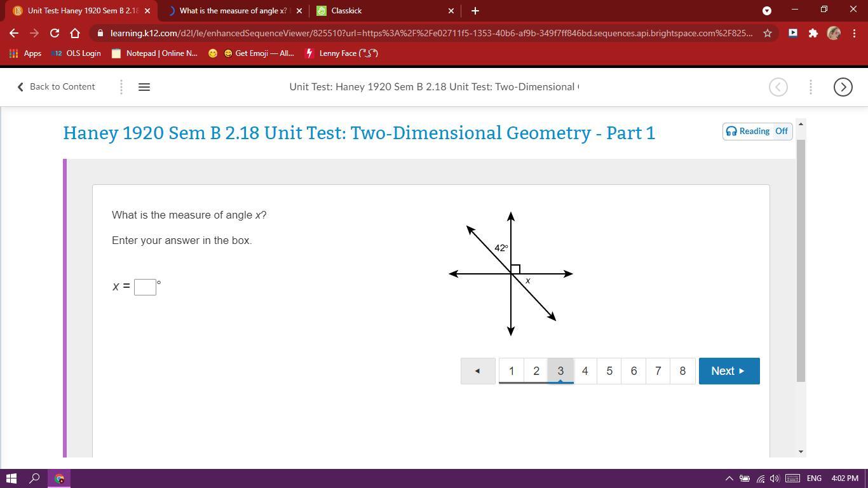The width and height of the screenshot is (868, 488).
Task: Close the Classkick tab
Action: click(451, 11)
